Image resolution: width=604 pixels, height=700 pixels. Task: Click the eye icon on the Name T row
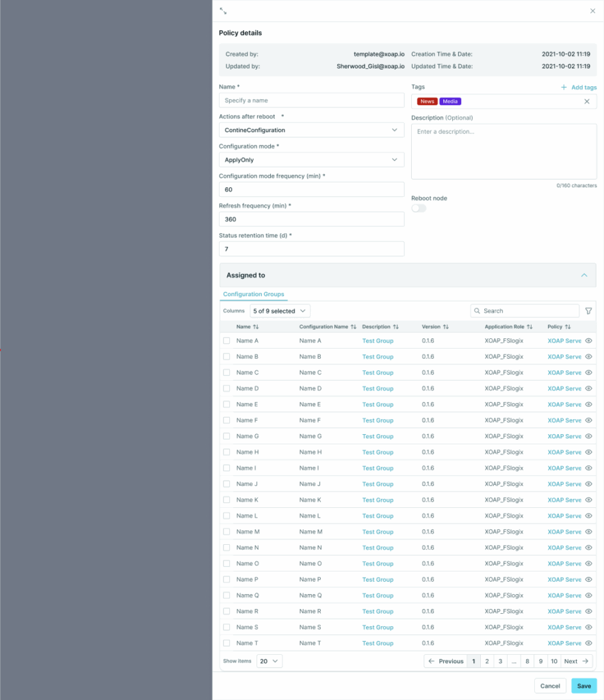(588, 643)
